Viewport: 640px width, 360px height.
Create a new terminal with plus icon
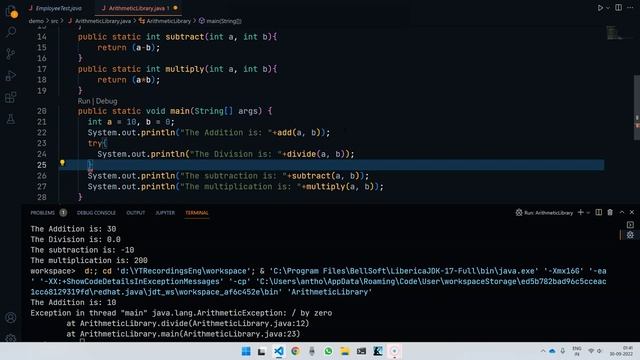(x=580, y=212)
